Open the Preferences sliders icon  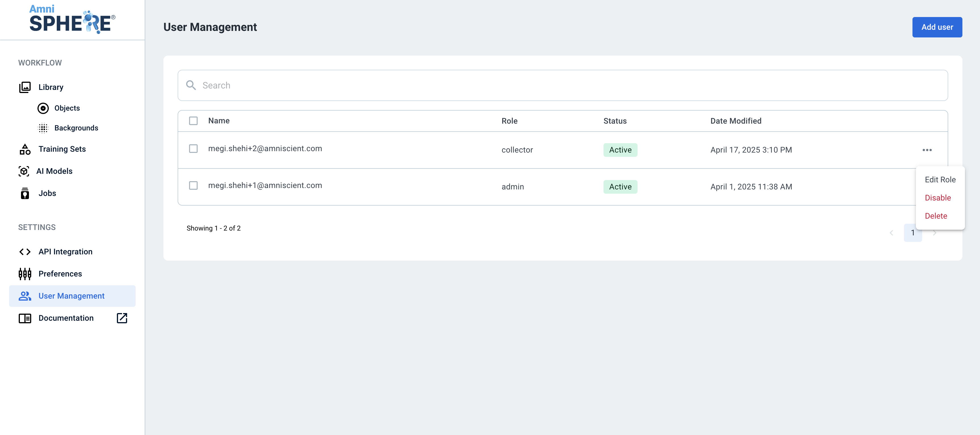click(25, 274)
